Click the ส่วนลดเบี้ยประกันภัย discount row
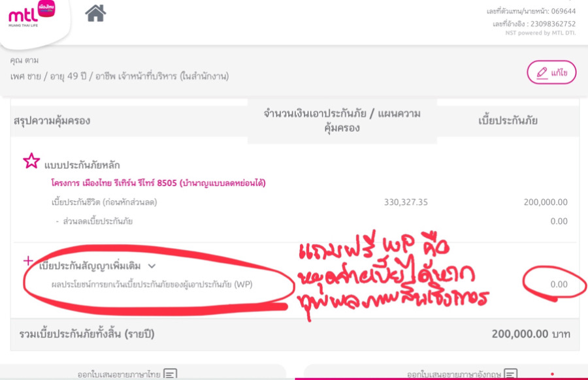The image size is (588, 380). click(97, 221)
